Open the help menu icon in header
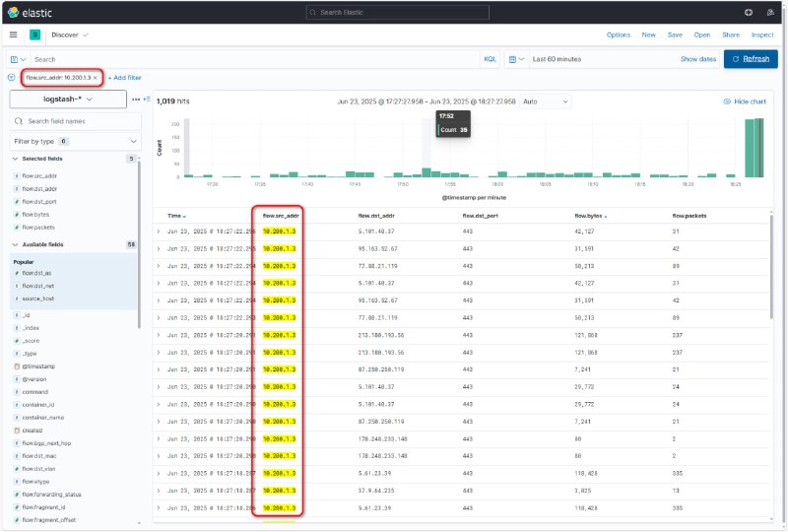 click(x=749, y=13)
